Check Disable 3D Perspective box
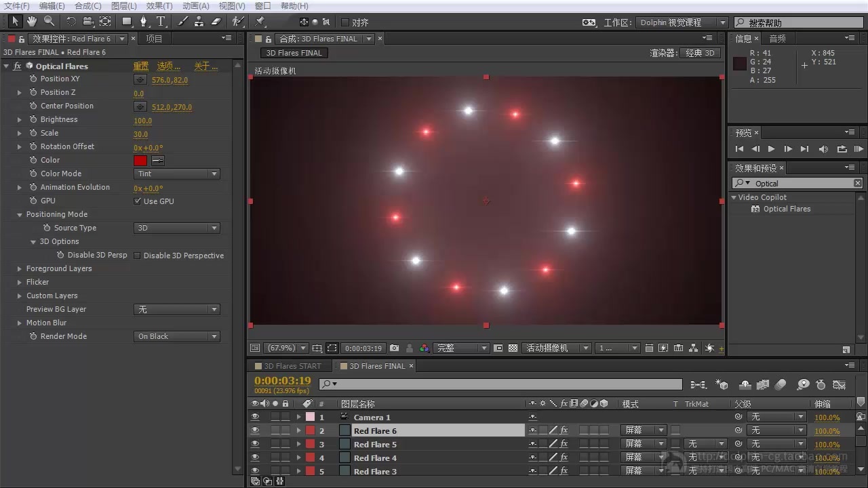Screen dimensions: 868x488 pos(137,256)
